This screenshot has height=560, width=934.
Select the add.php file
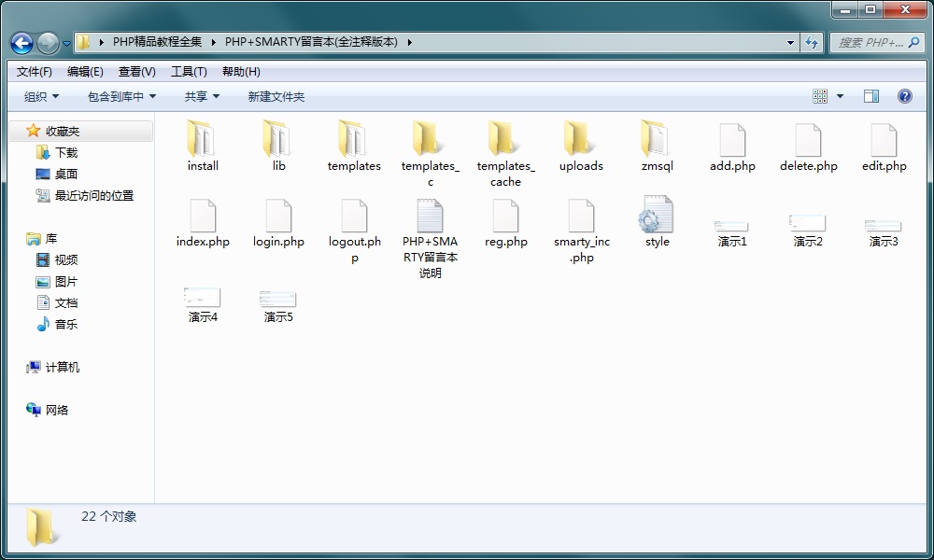coord(732,147)
